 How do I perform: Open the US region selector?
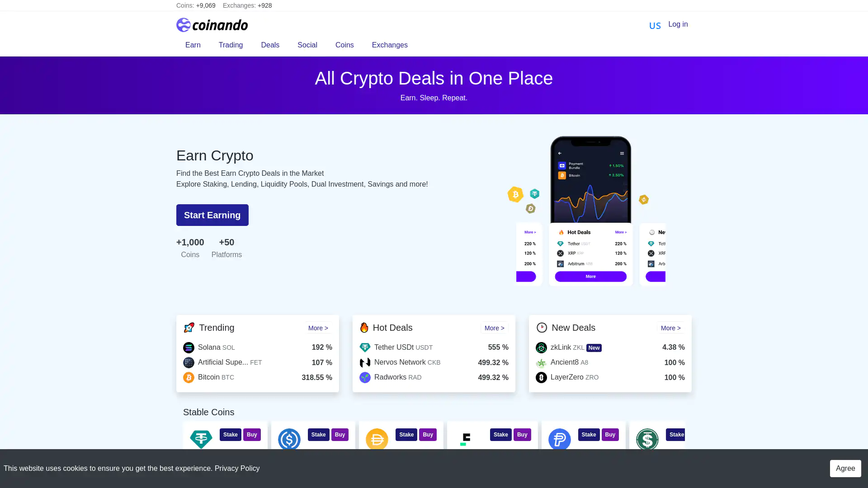[x=655, y=25]
